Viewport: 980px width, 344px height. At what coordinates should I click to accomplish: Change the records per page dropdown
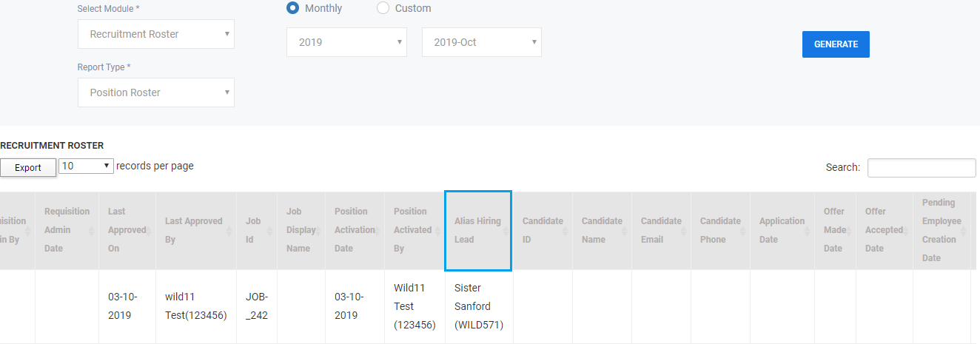[86, 166]
